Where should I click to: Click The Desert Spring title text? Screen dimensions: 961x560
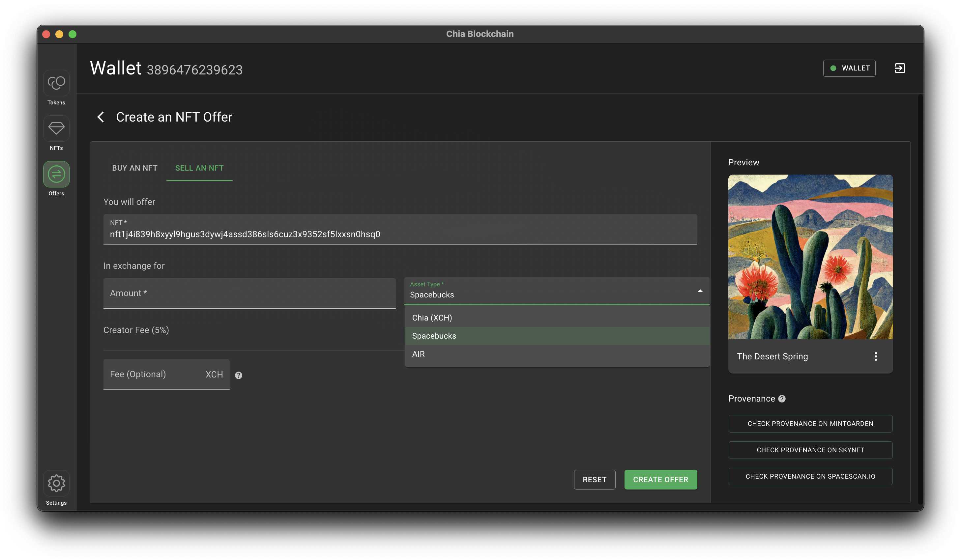click(x=772, y=356)
